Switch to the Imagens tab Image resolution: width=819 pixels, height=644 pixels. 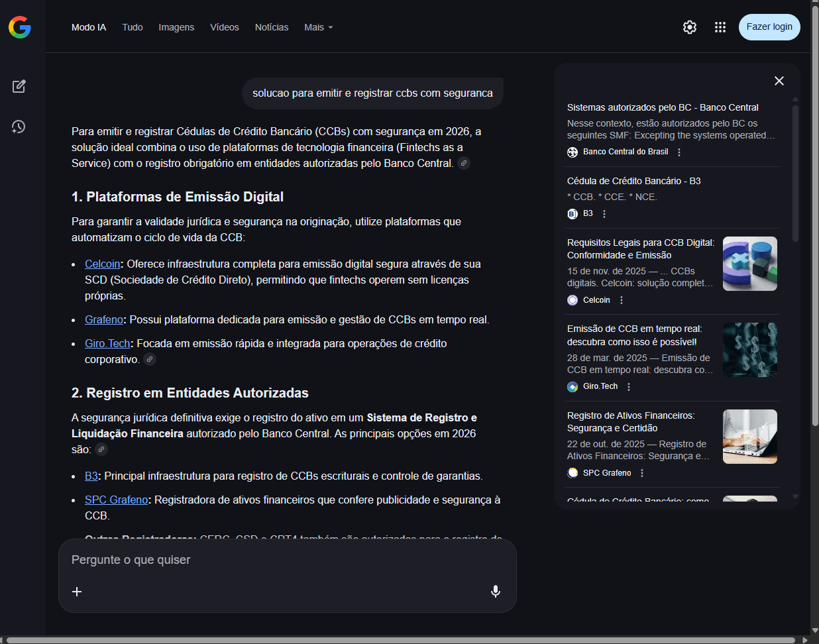coord(176,27)
